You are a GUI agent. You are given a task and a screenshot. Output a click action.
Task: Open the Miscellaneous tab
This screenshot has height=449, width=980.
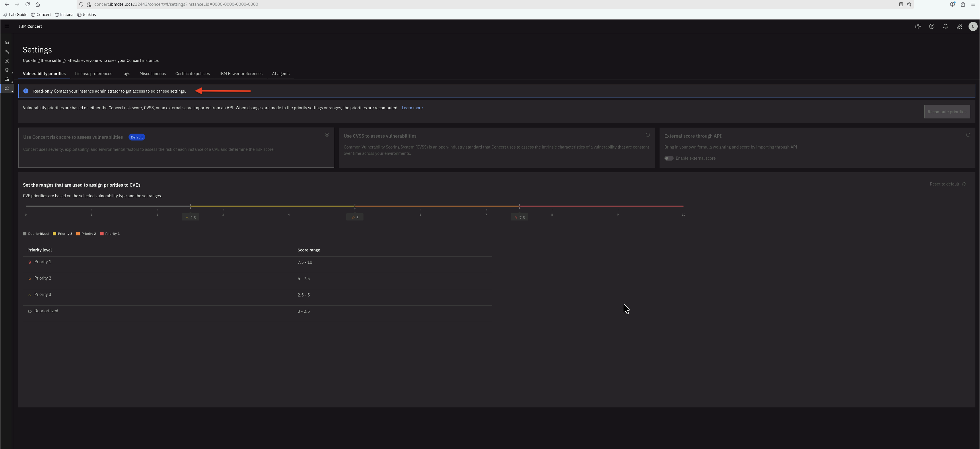pos(153,74)
